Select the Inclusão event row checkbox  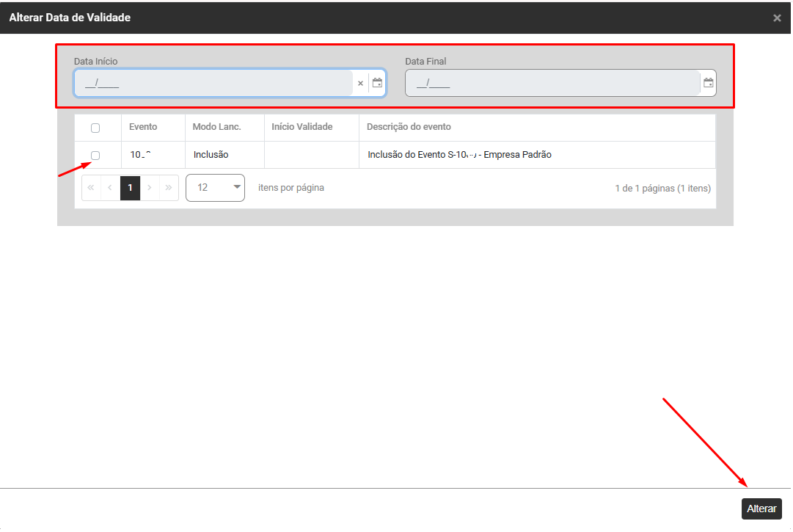pyautogui.click(x=95, y=155)
